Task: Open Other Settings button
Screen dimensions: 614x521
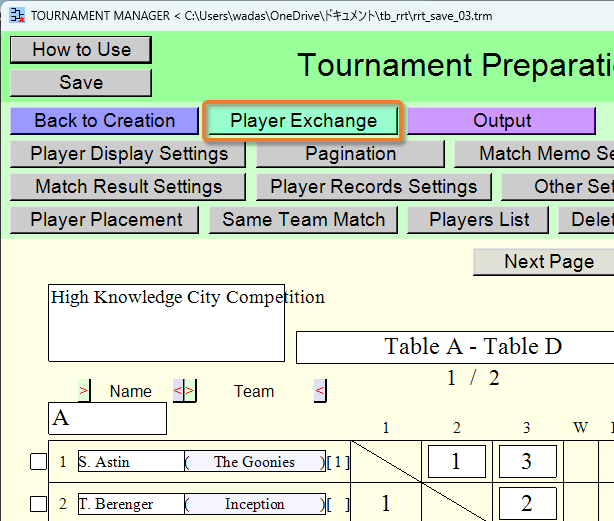Action: pos(558,187)
